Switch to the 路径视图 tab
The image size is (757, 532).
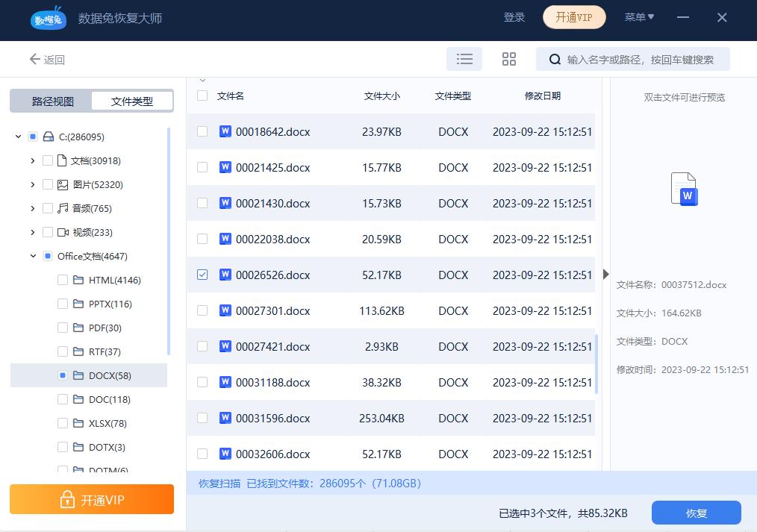pyautogui.click(x=51, y=100)
